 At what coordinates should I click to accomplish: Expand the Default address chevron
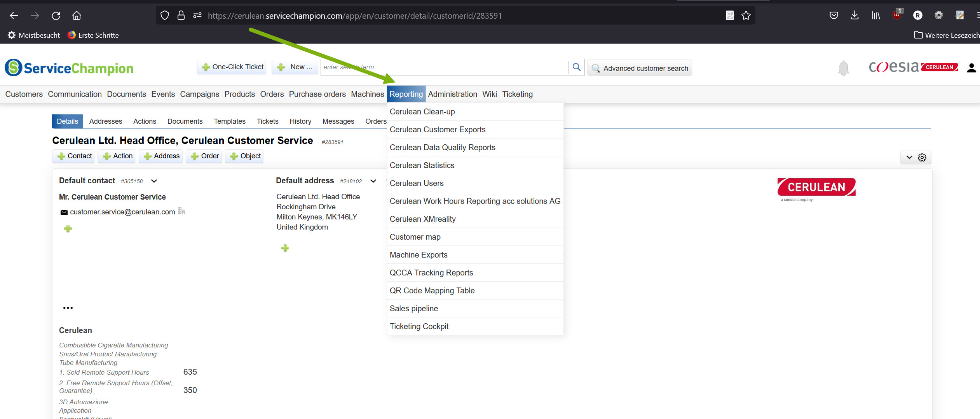click(373, 181)
